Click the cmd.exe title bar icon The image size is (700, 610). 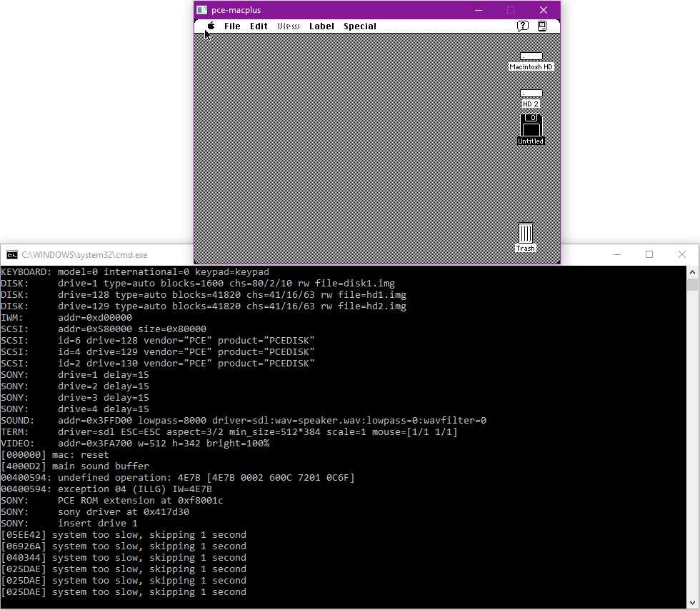pos(12,255)
